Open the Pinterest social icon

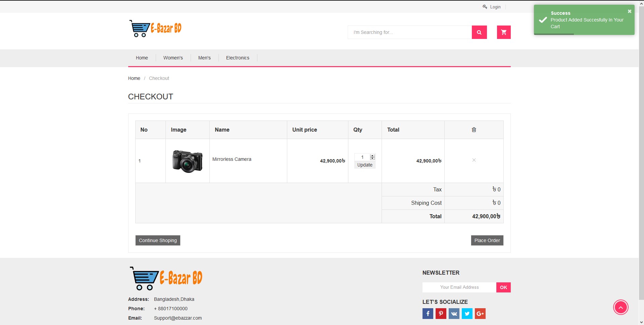pyautogui.click(x=441, y=313)
